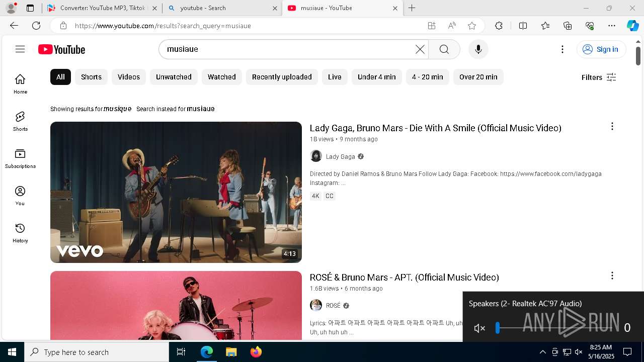Open the browser profile avatar
This screenshot has height=362, width=644.
(11, 8)
